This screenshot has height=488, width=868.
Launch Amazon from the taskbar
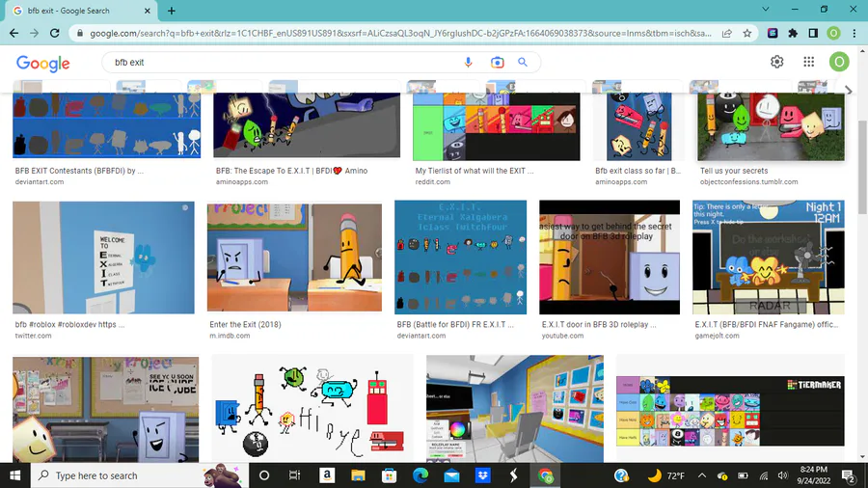(x=327, y=475)
